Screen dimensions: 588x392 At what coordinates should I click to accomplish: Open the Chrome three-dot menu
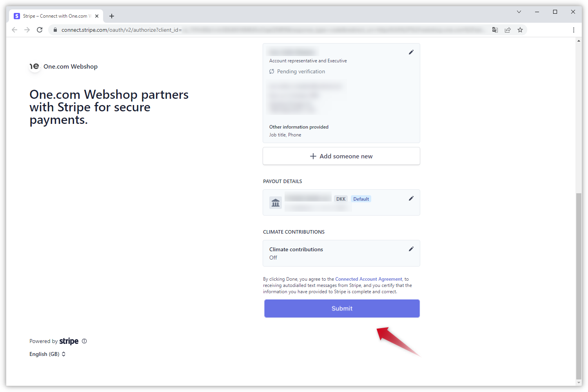[x=573, y=30]
